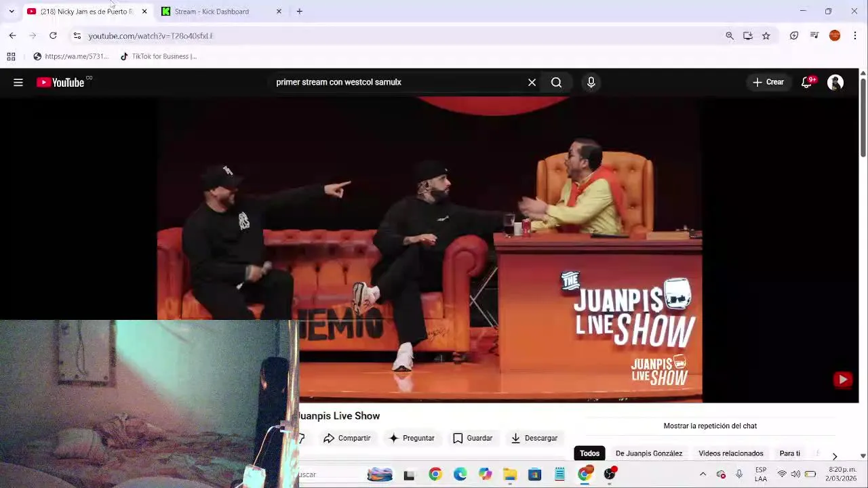Go back with the browser back arrow
The image size is (868, 488).
pos(12,35)
